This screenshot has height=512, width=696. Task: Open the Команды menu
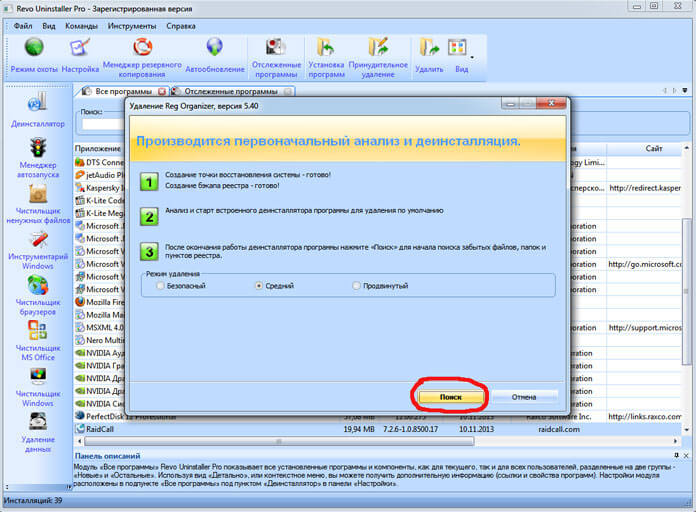point(81,26)
